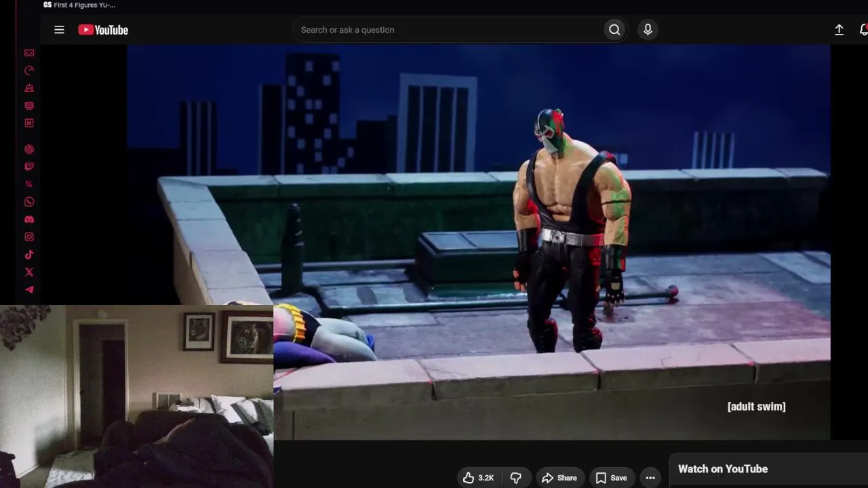The image size is (868, 488).
Task: Start voice search with the microphone icon
Action: pyautogui.click(x=648, y=30)
